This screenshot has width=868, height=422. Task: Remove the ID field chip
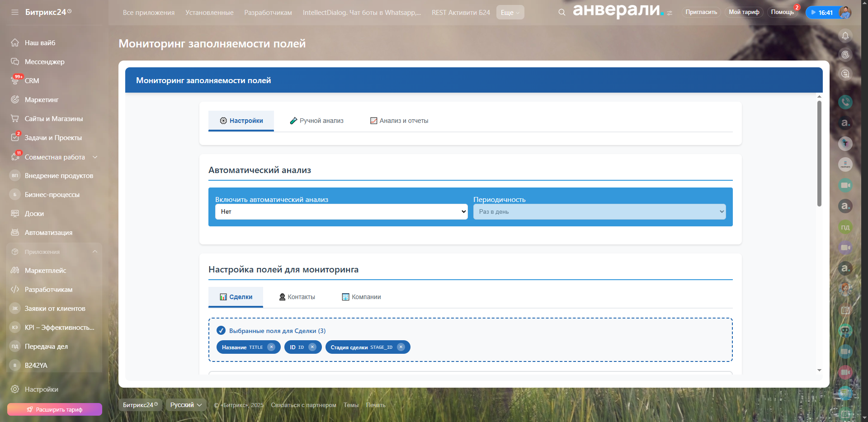click(312, 347)
